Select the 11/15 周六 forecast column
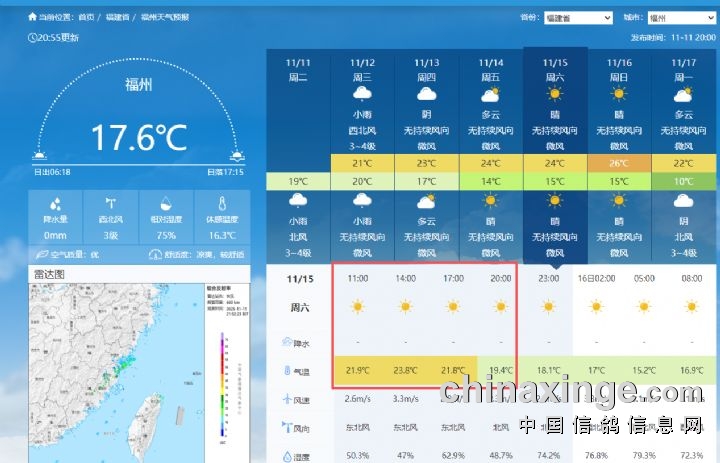The image size is (720, 463). point(555,150)
